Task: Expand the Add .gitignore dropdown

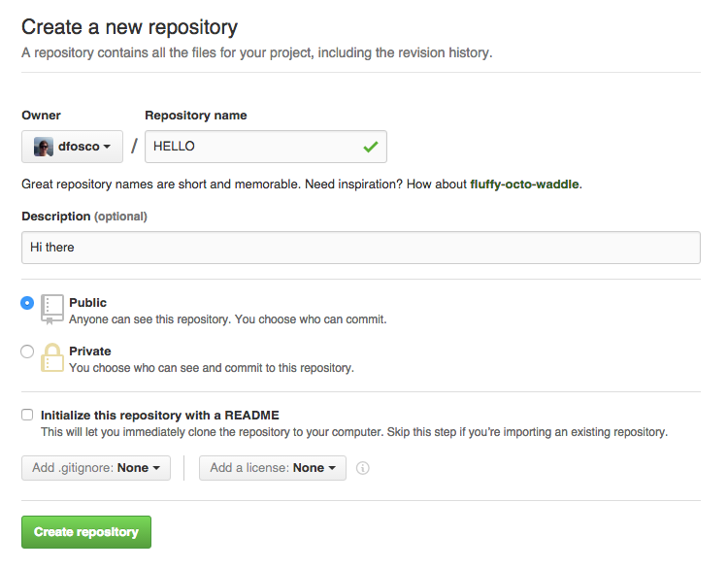Action: click(96, 468)
